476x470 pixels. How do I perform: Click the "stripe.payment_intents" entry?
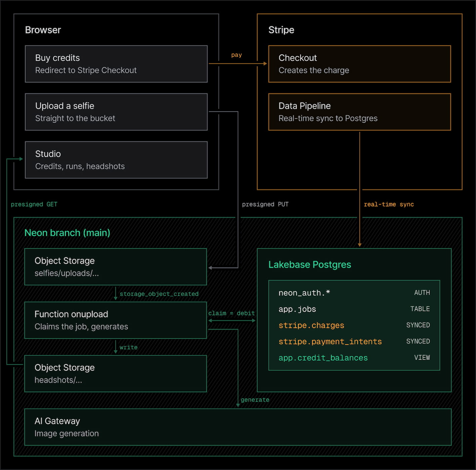(x=330, y=341)
